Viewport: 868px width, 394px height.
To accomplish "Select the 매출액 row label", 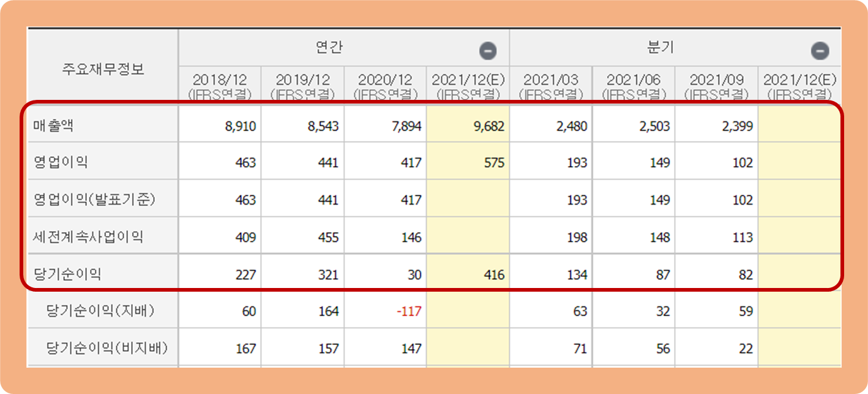I will tap(53, 126).
